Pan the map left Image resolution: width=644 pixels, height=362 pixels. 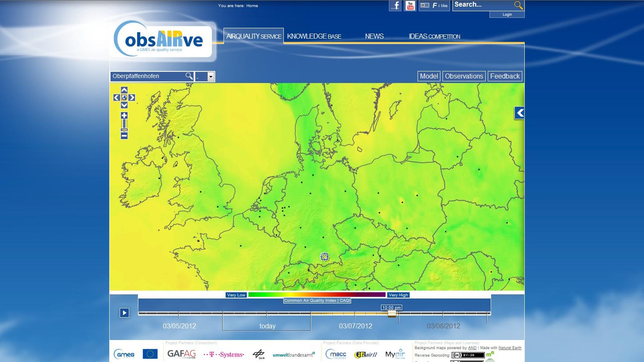(117, 98)
